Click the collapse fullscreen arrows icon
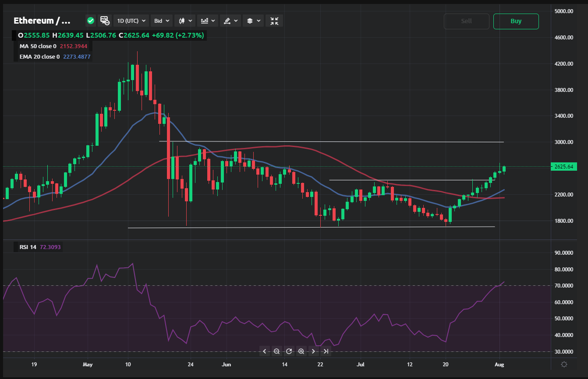The width and height of the screenshot is (588, 379). (274, 21)
